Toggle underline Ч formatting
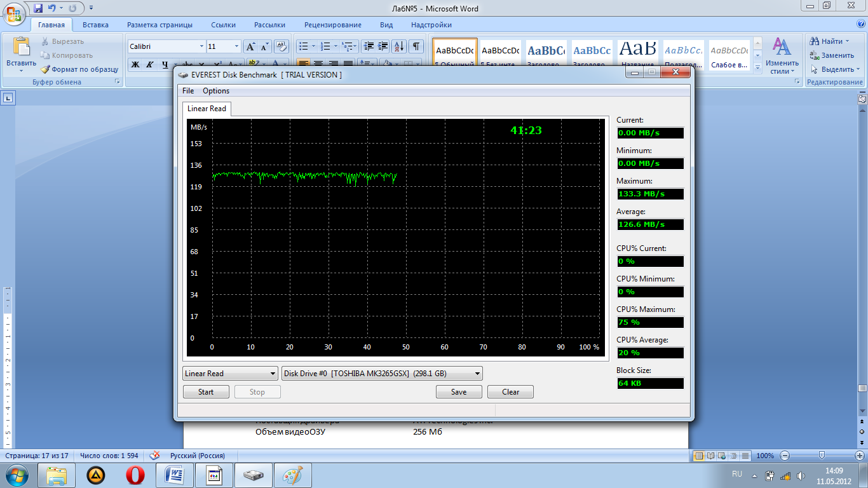The image size is (868, 488). (165, 64)
